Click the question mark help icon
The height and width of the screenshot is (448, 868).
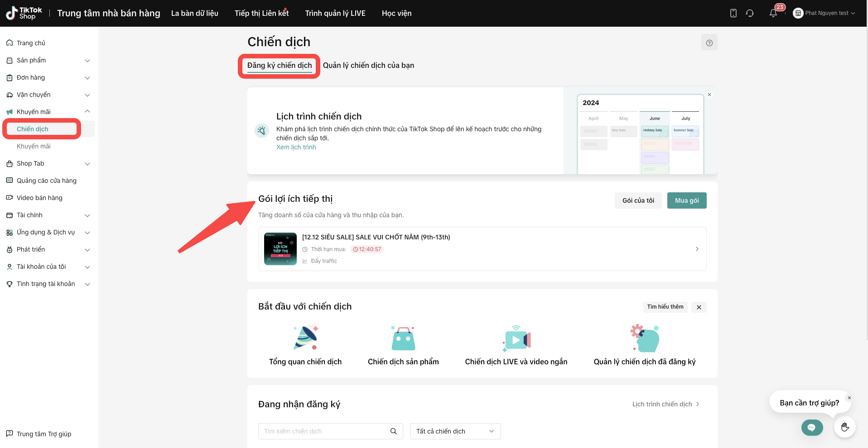click(709, 43)
